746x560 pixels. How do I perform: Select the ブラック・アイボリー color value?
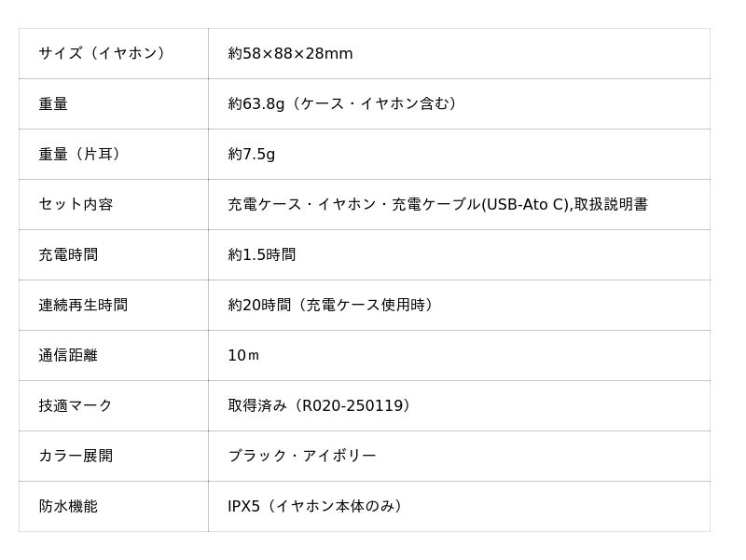[x=302, y=457]
